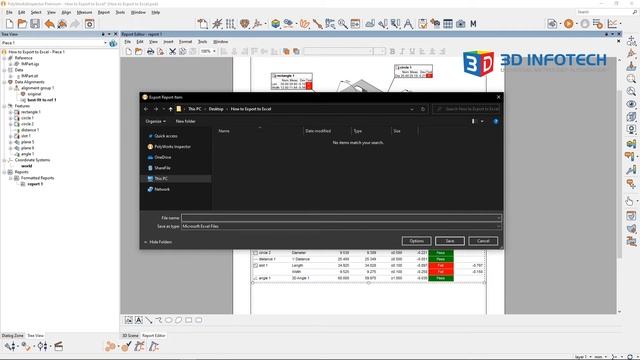Open the Report menu in main menu bar
This screenshot has height=360, width=640.
pos(104,13)
